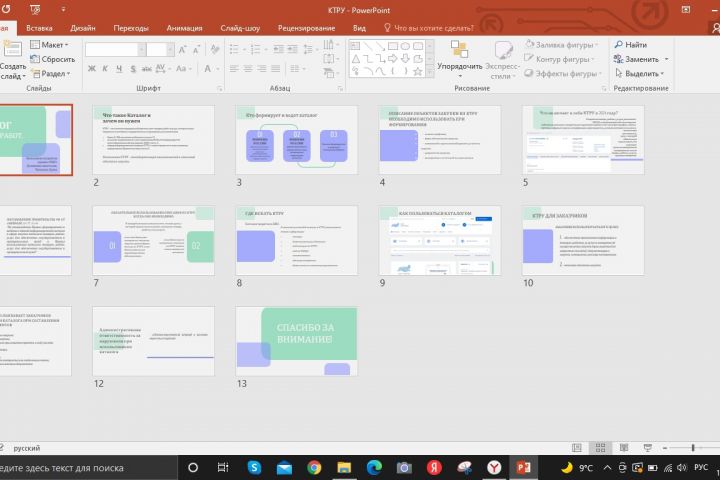The height and width of the screenshot is (480, 720).
Task: Click русский language in status bar
Action: 27,448
